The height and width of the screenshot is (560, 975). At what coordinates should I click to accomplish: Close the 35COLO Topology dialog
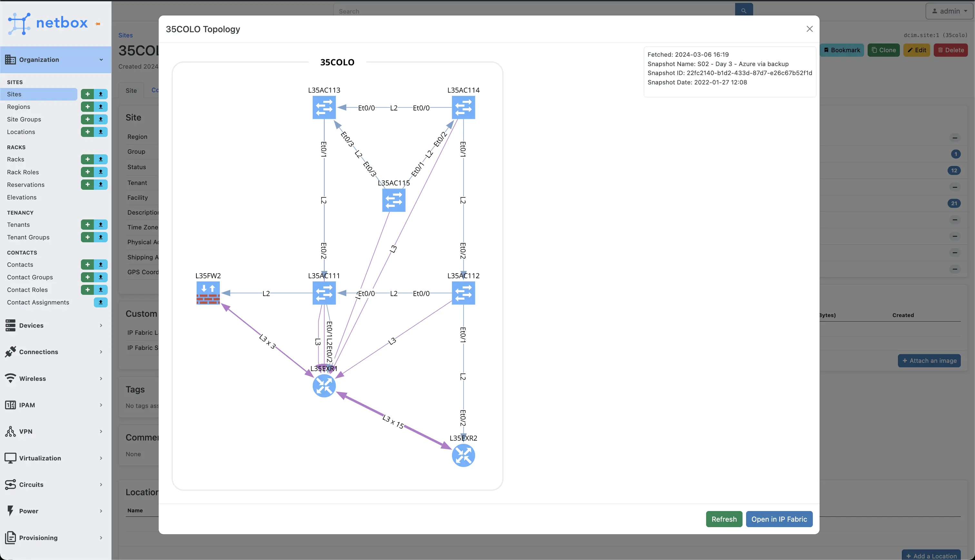[x=810, y=29]
